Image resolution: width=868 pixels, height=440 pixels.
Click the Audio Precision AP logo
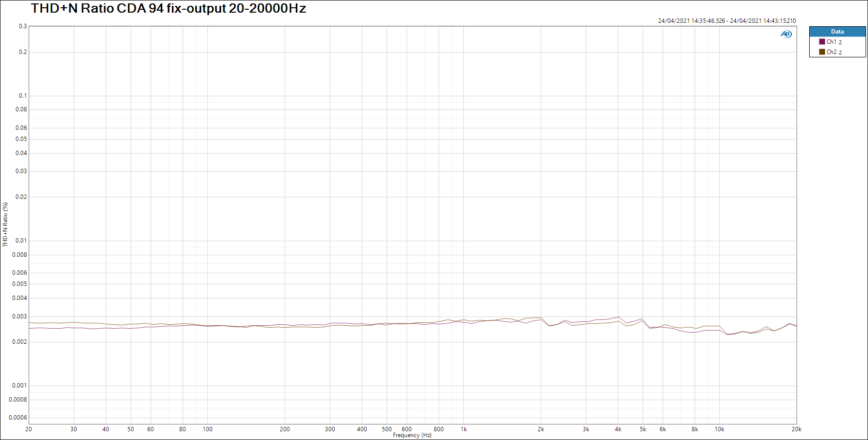[x=786, y=34]
